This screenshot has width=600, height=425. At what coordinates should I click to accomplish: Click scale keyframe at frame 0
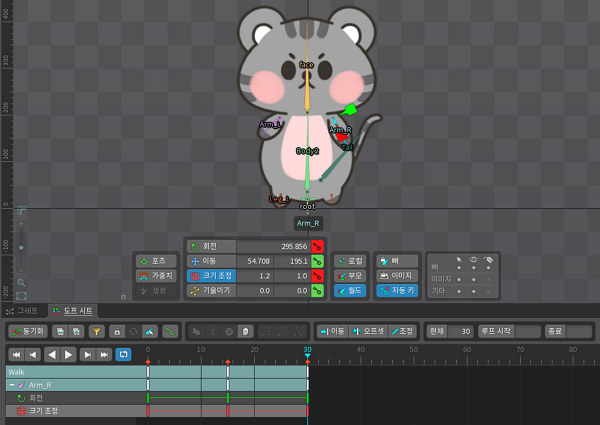point(148,411)
